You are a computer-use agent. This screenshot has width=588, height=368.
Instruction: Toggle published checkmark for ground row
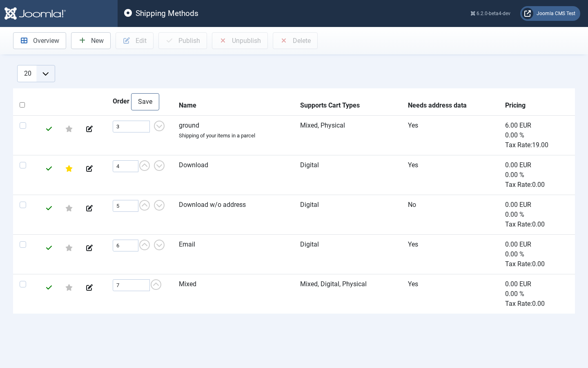(49, 129)
